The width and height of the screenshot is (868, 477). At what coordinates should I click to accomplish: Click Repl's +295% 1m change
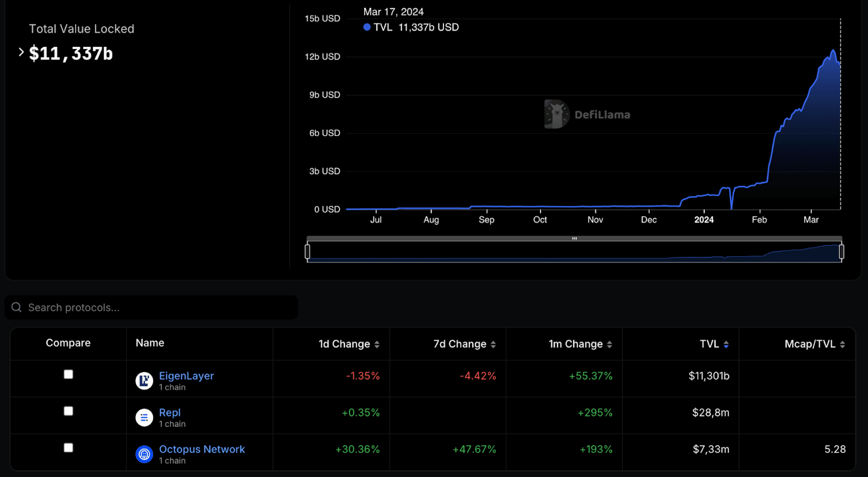point(595,412)
